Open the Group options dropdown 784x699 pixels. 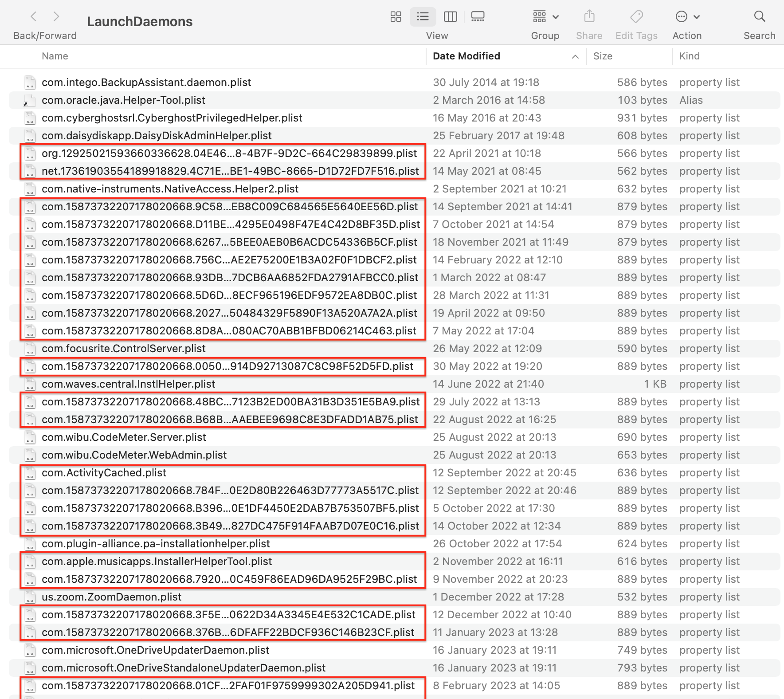[545, 17]
